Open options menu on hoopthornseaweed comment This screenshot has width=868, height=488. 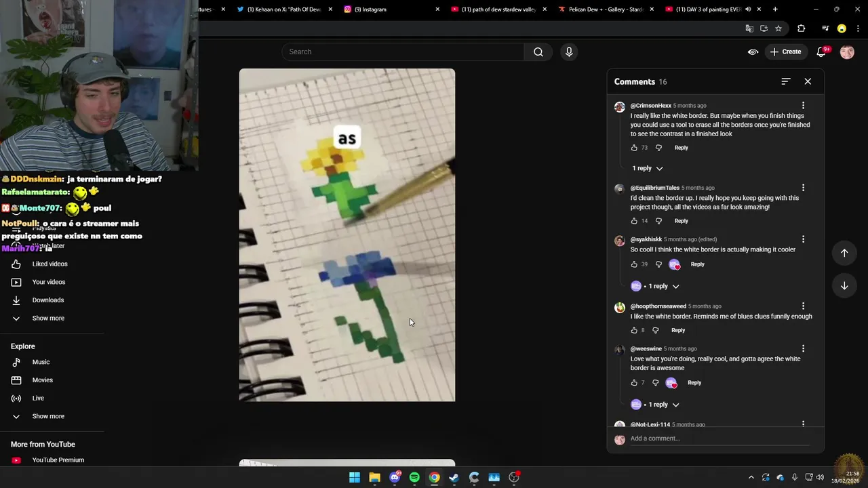803,306
